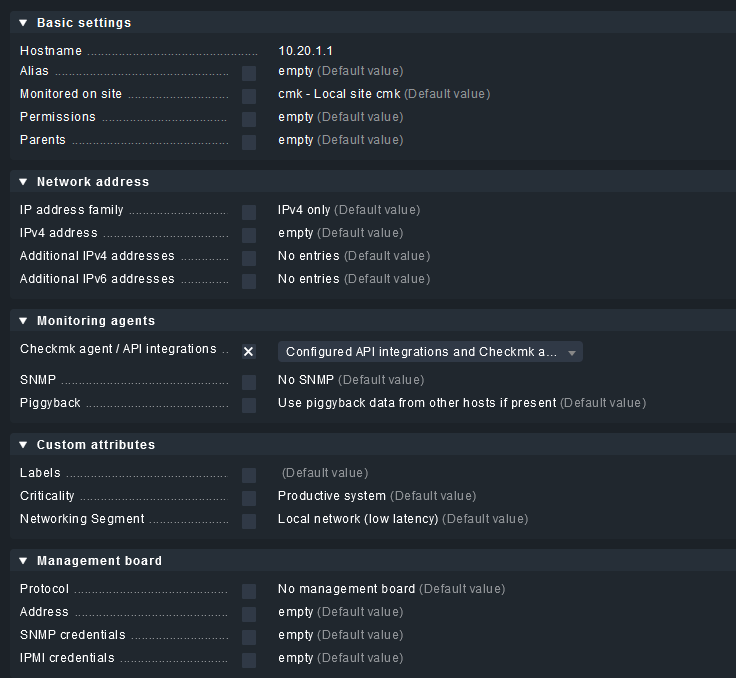Viewport: 736px width, 678px height.
Task: Check the Parents checkbox
Action: (x=249, y=142)
